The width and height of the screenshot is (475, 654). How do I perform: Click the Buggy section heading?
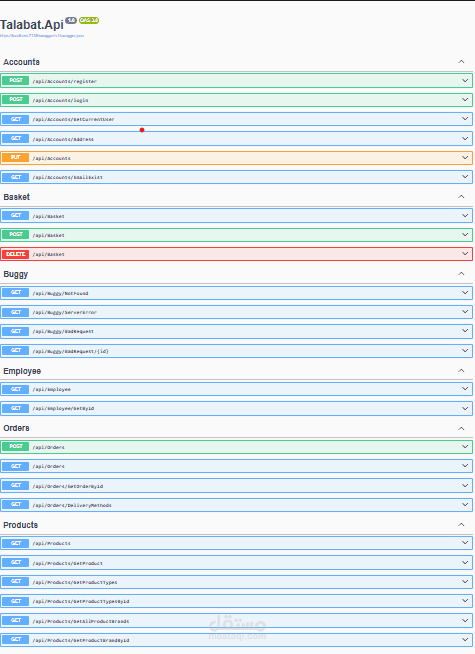coord(15,274)
